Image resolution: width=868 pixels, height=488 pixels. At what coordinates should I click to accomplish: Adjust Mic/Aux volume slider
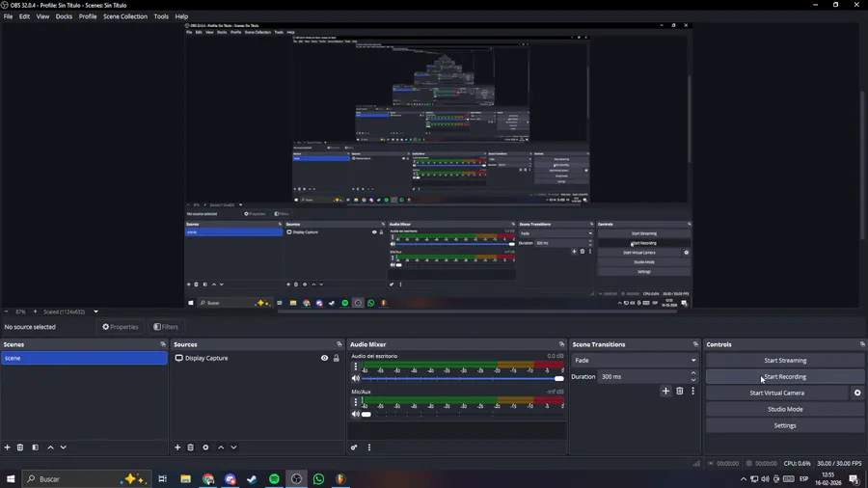point(463,414)
